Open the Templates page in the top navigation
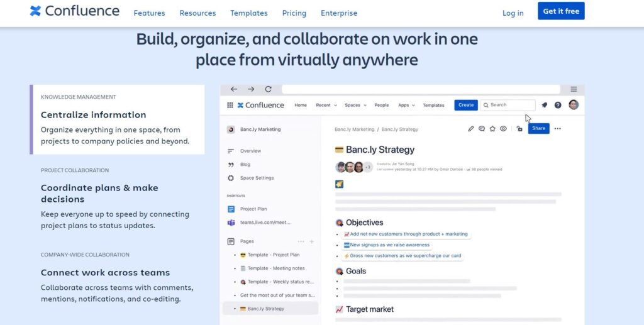Screen dimensions: 644x325 click(x=249, y=13)
